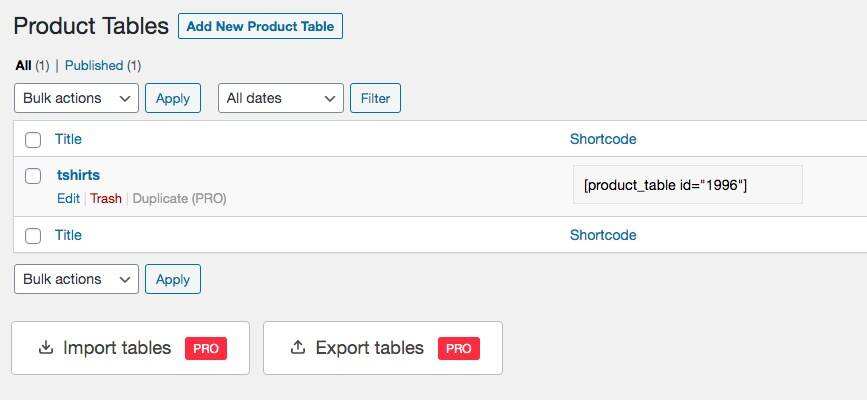This screenshot has height=400, width=867.
Task: Open the bottom Bulk actions dropdown
Action: point(76,279)
